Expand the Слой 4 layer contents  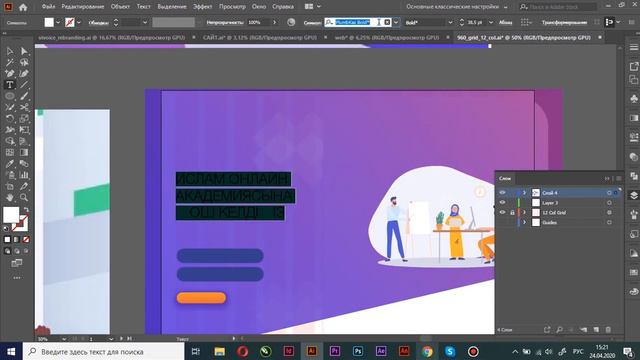(524, 193)
